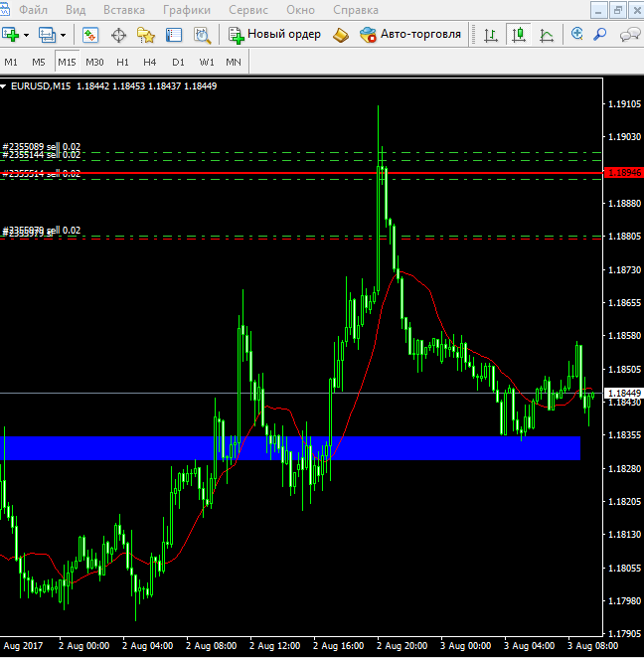Image resolution: width=644 pixels, height=658 pixels.
Task: Open the Market Watch panel icon
Action: click(90, 35)
